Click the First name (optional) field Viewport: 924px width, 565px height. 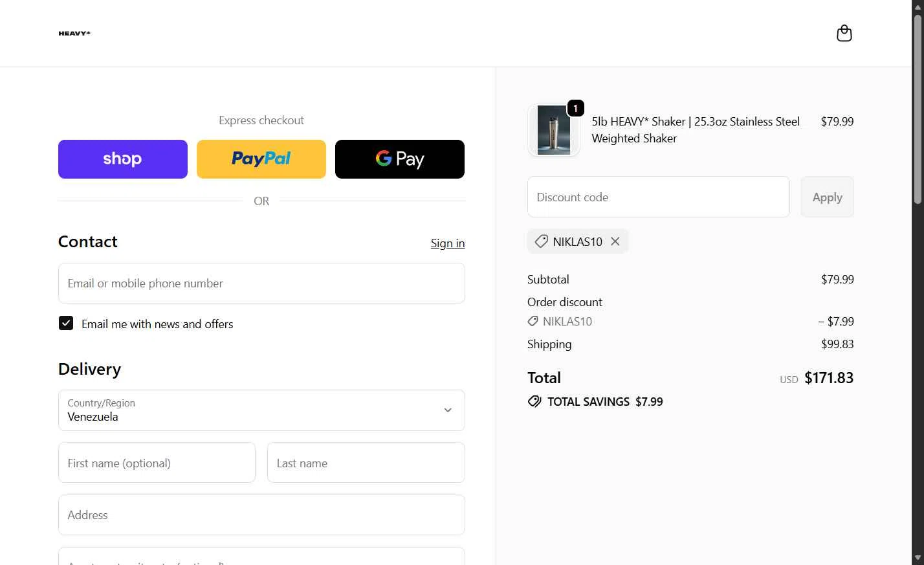coord(157,463)
